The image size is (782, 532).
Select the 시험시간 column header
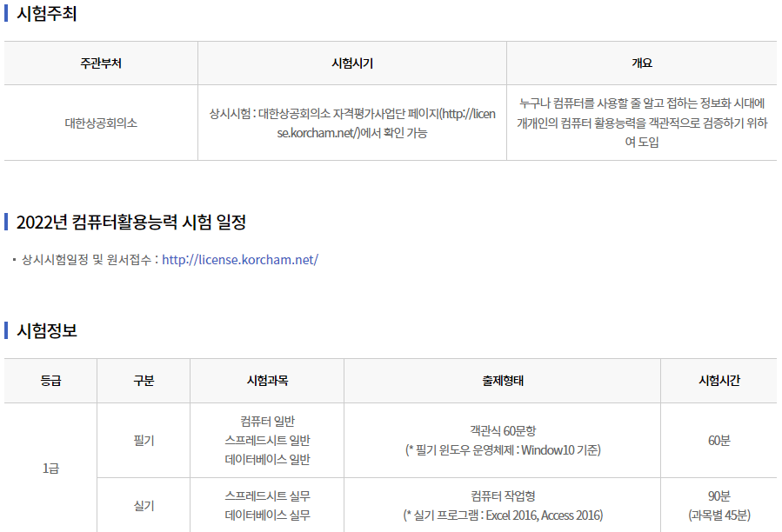pyautogui.click(x=719, y=381)
